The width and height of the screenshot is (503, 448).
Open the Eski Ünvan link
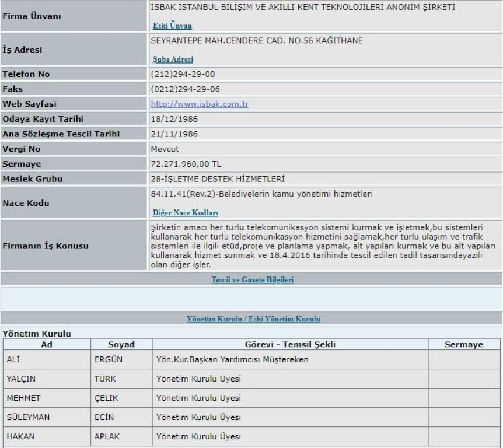pos(172,26)
